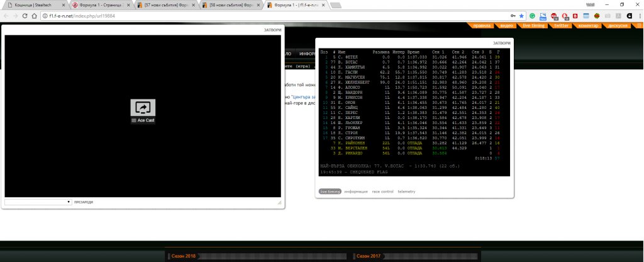Open the правила orange tab

(x=481, y=25)
